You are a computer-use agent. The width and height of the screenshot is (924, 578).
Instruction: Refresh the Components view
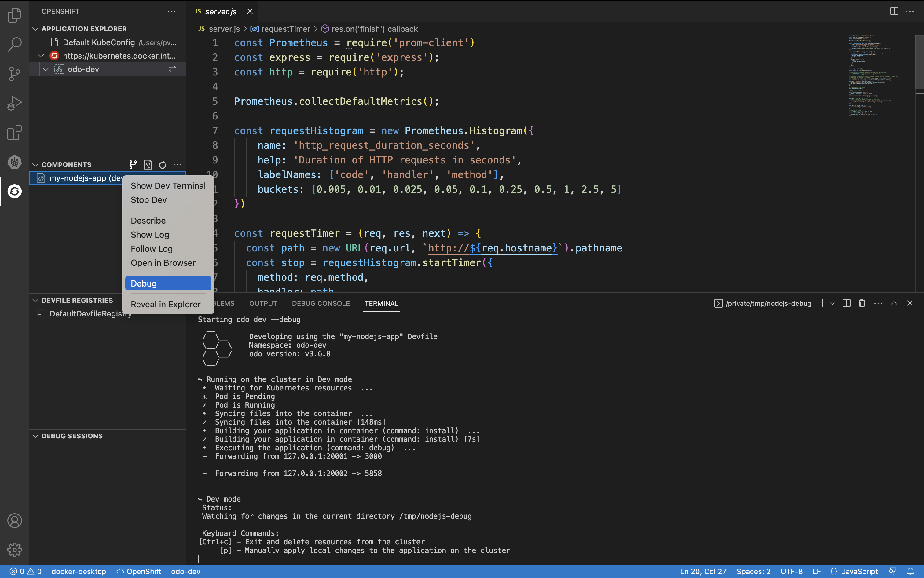click(x=162, y=164)
